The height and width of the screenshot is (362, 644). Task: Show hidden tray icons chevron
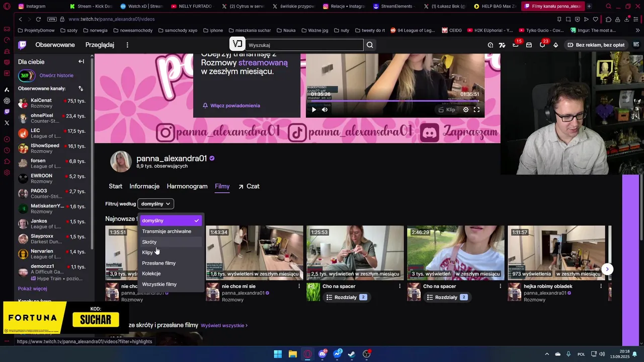pos(547,354)
